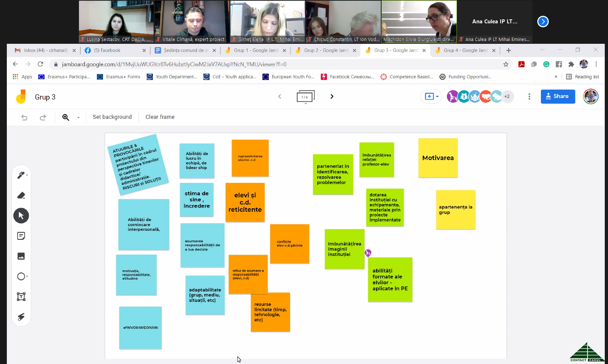Select the Pen drawing tool

(21, 175)
